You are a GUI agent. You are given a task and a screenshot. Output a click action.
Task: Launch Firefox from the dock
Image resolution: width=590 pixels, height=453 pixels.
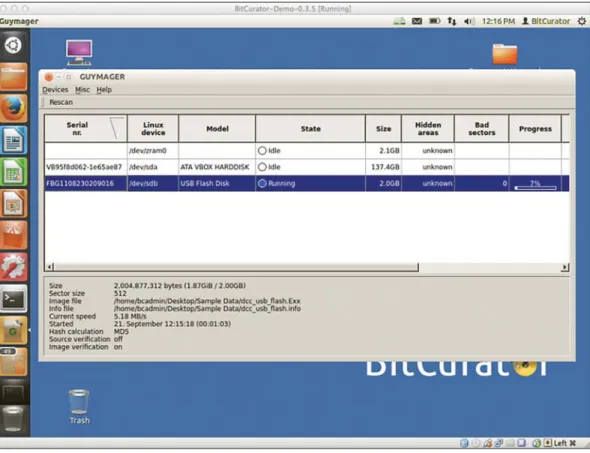pyautogui.click(x=14, y=108)
